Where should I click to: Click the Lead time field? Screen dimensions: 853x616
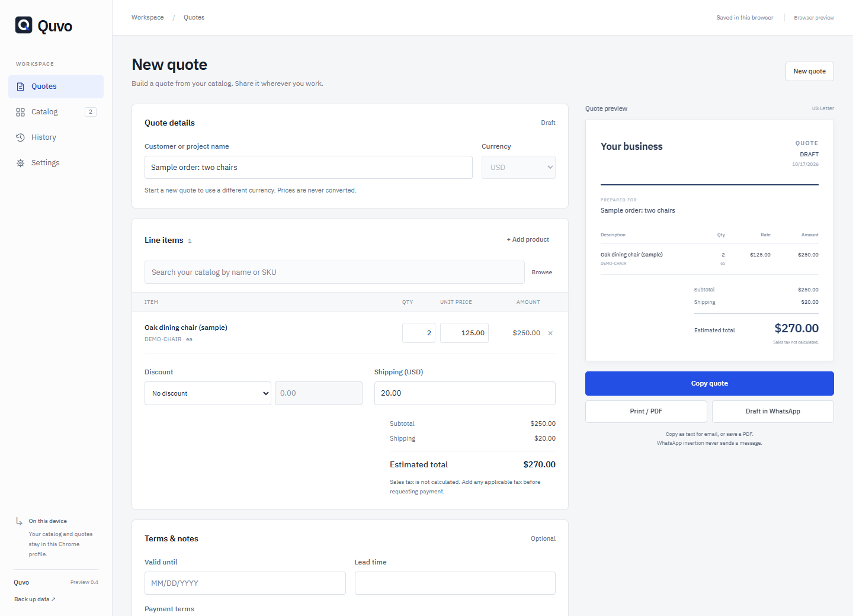point(455,583)
